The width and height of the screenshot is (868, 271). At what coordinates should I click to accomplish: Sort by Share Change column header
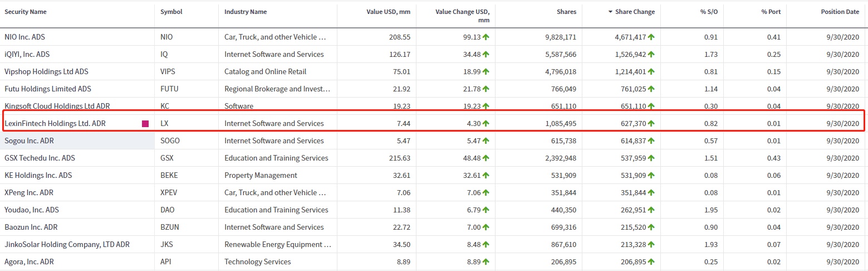pyautogui.click(x=635, y=12)
